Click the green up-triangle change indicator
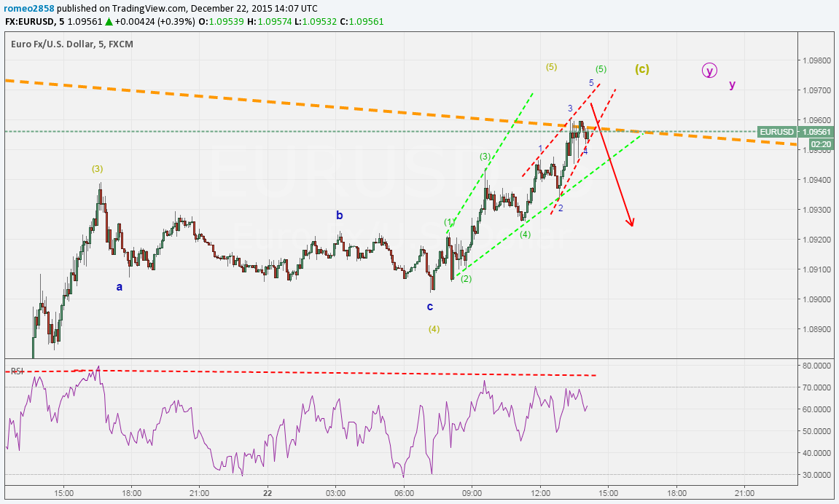This screenshot has width=839, height=504. (109, 22)
